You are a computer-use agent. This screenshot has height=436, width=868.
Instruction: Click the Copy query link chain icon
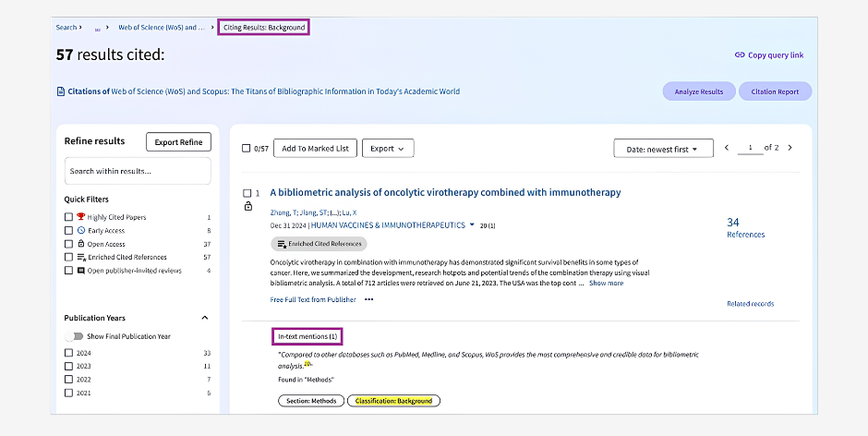click(740, 54)
